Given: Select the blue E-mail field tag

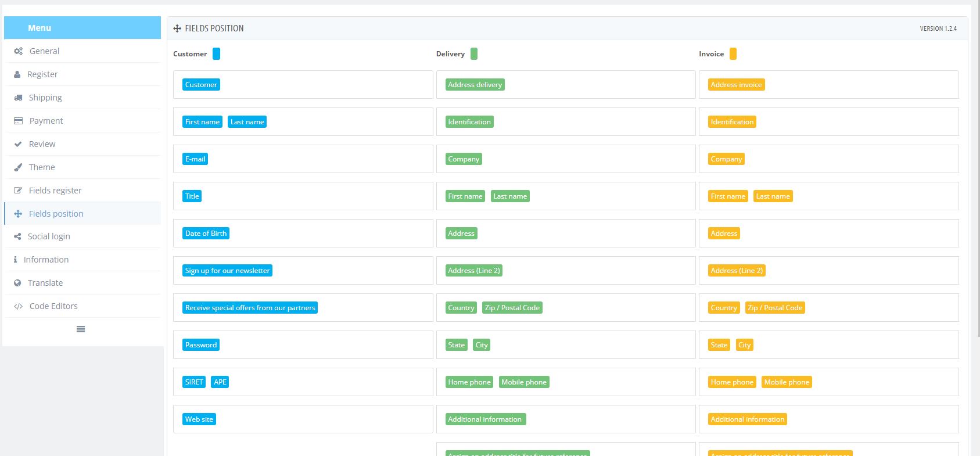Looking at the screenshot, I should click(195, 159).
